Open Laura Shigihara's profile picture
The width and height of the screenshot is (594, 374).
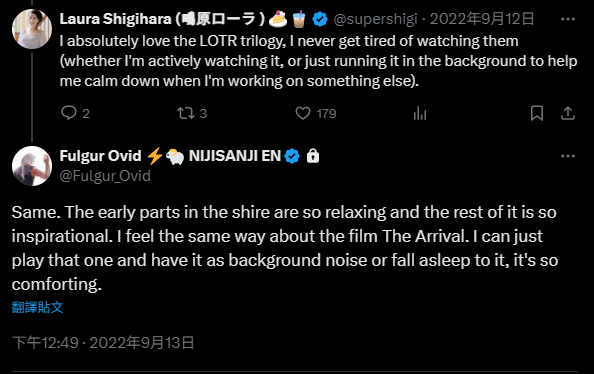(x=32, y=29)
